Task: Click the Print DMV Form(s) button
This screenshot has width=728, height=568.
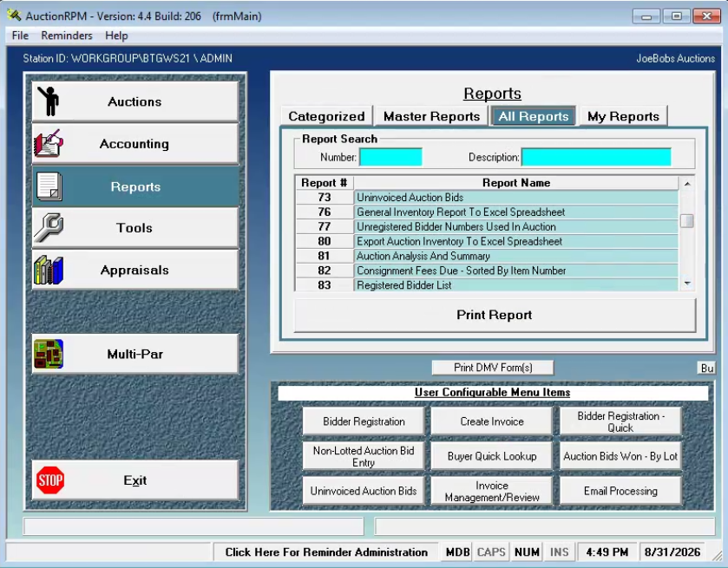Action: [493, 368]
